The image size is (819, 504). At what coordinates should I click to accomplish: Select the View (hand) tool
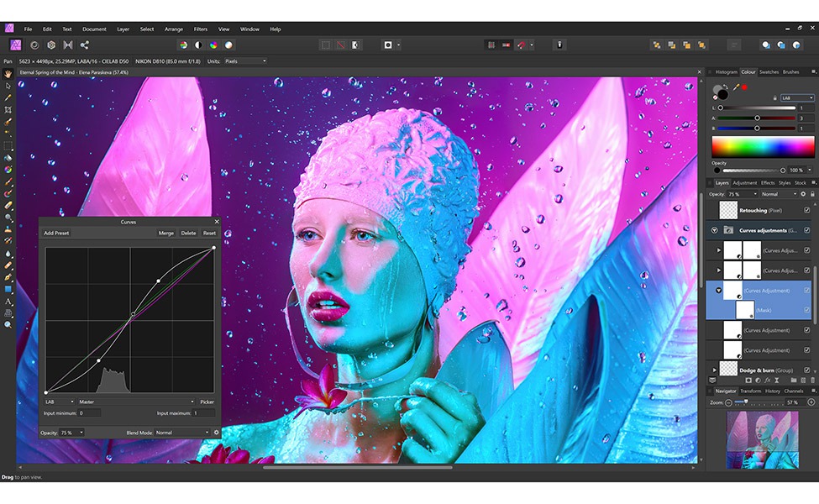tap(8, 74)
